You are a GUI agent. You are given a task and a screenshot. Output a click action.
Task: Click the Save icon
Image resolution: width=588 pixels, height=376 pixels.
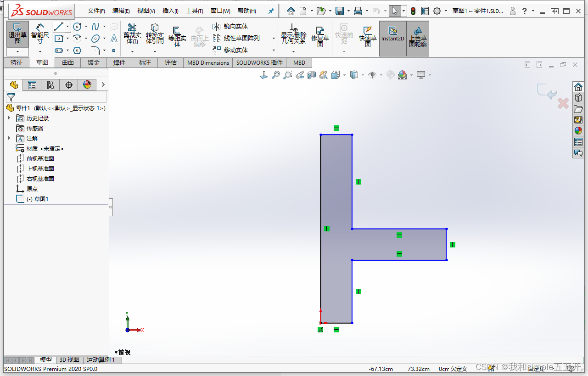(x=340, y=11)
